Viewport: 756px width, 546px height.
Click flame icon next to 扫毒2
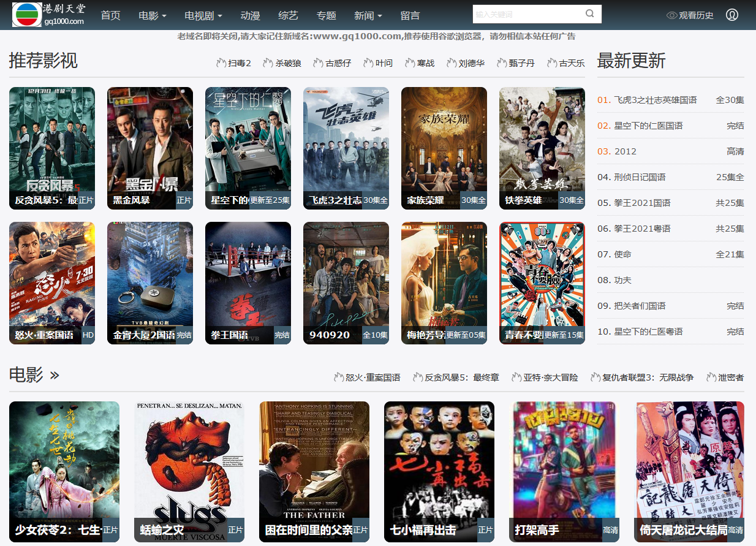pos(221,63)
